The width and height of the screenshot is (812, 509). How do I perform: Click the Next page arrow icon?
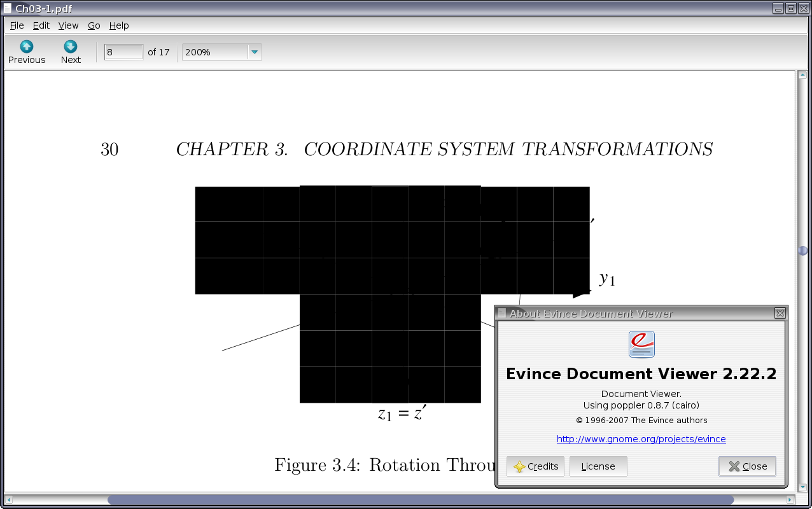(71, 46)
